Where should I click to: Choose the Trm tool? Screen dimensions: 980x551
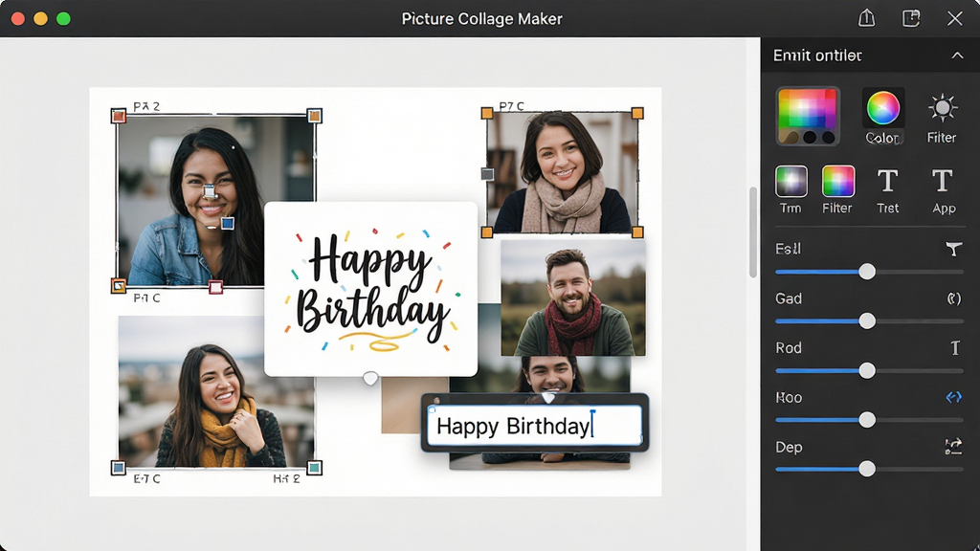point(791,181)
